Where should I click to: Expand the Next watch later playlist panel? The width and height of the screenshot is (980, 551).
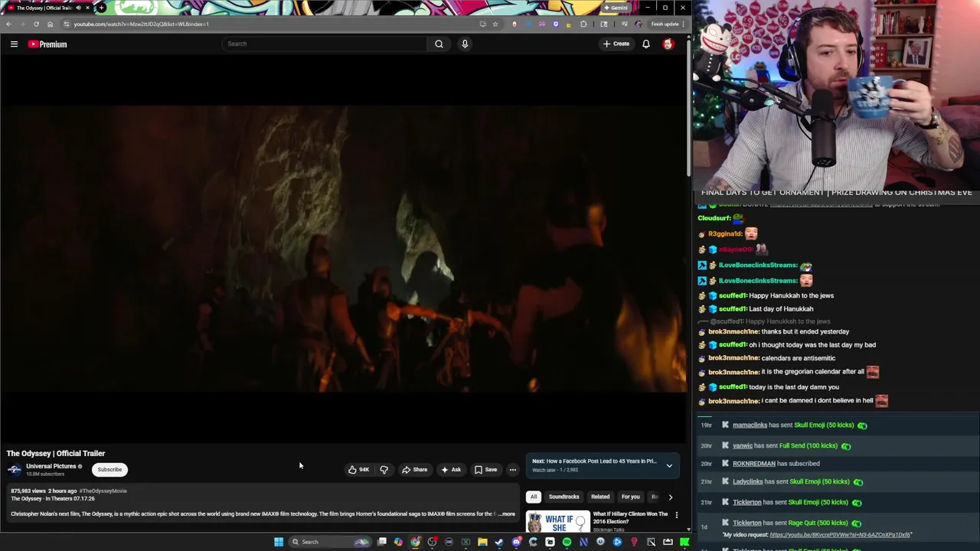669,465
